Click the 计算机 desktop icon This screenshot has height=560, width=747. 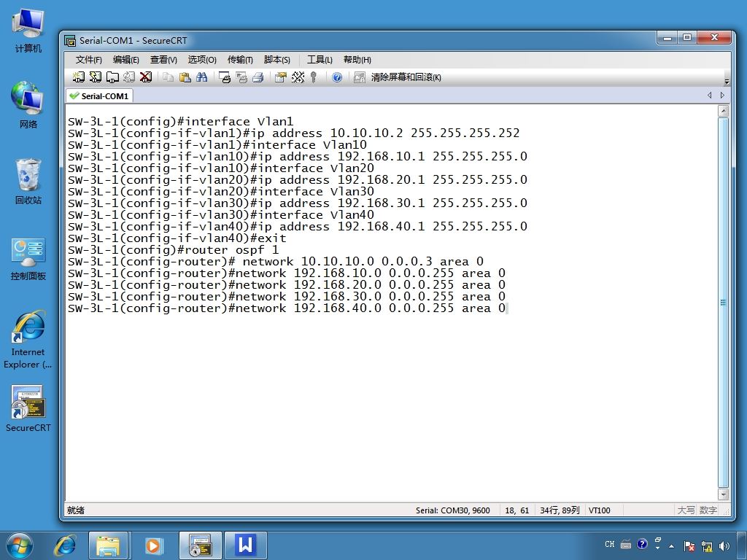[x=28, y=30]
